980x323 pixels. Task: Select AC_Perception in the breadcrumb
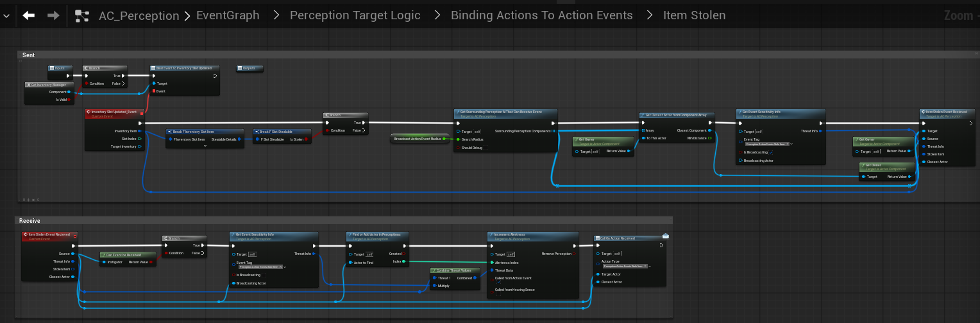point(139,15)
